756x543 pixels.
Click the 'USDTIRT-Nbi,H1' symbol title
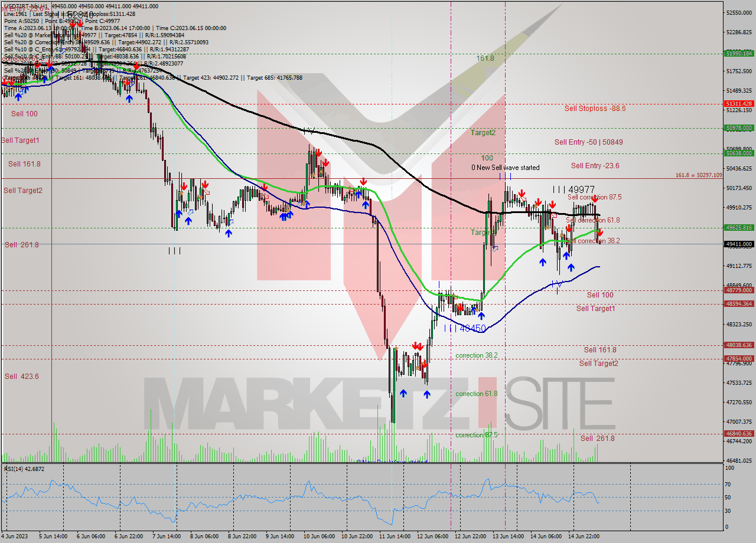point(27,6)
